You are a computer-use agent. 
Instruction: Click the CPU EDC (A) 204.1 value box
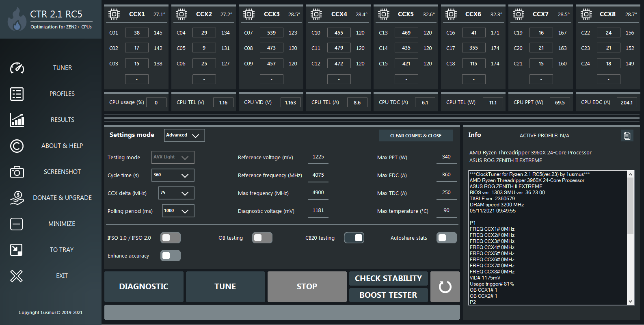tap(627, 102)
